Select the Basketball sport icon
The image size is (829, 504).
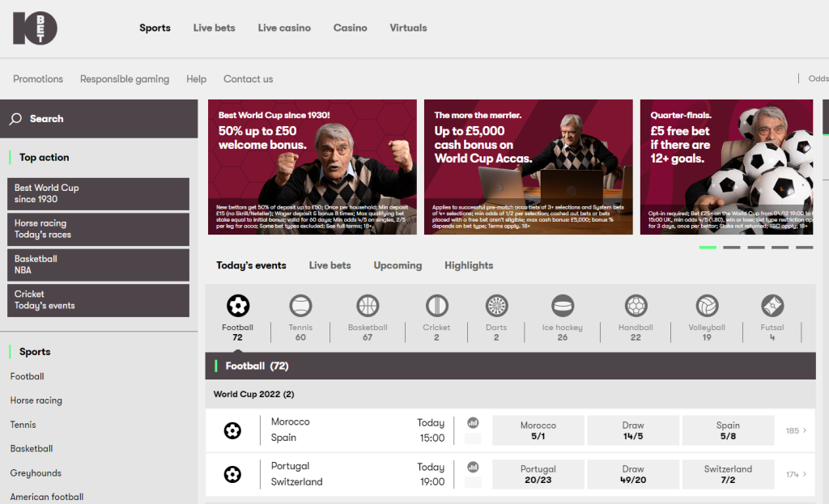click(368, 305)
